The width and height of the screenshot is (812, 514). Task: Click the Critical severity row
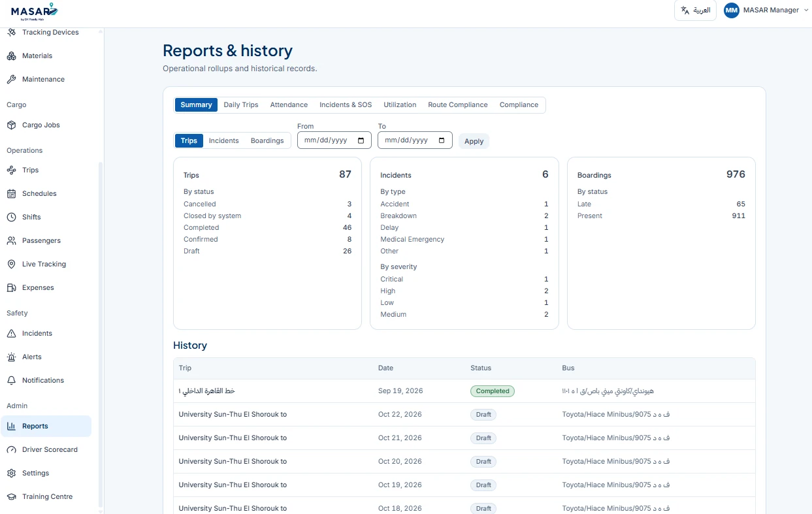pyautogui.click(x=464, y=280)
